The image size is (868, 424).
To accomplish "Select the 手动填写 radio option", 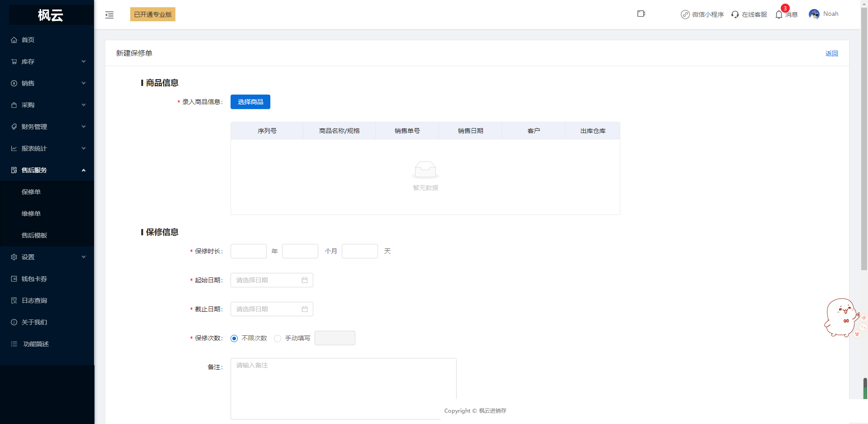I will point(278,338).
